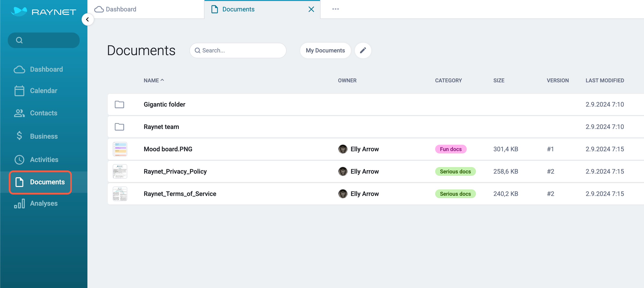Open the Raynet_Privacy_Policy document
Viewport: 644px width, 288px height.
[175, 171]
